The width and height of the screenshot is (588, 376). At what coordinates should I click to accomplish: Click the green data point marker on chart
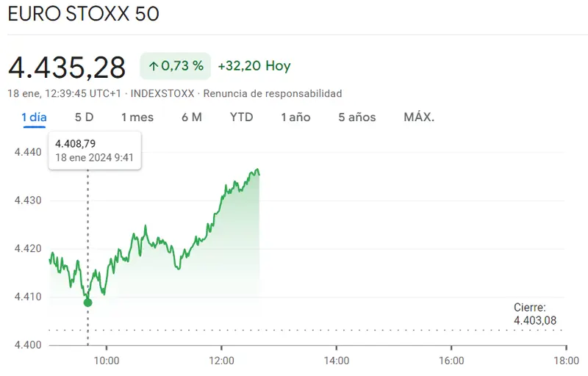[x=88, y=302]
